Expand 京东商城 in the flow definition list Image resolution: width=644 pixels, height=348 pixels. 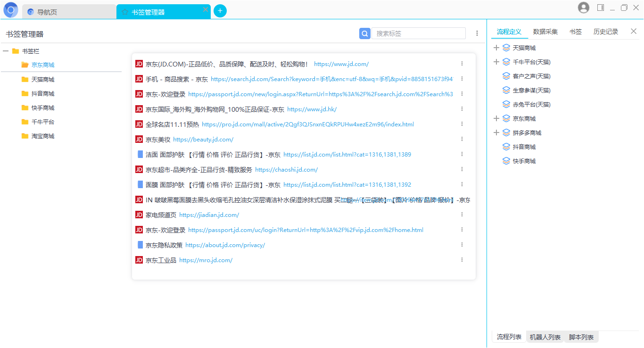pyautogui.click(x=496, y=118)
